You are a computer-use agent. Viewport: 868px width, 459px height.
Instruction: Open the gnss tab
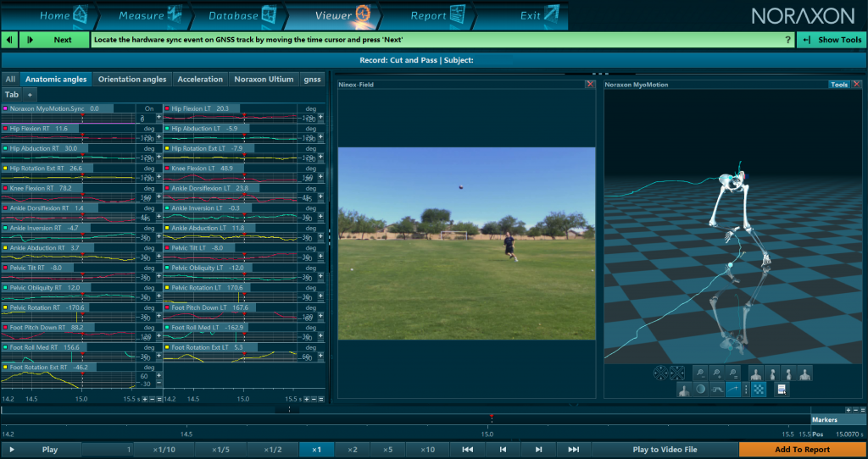pyautogui.click(x=312, y=79)
